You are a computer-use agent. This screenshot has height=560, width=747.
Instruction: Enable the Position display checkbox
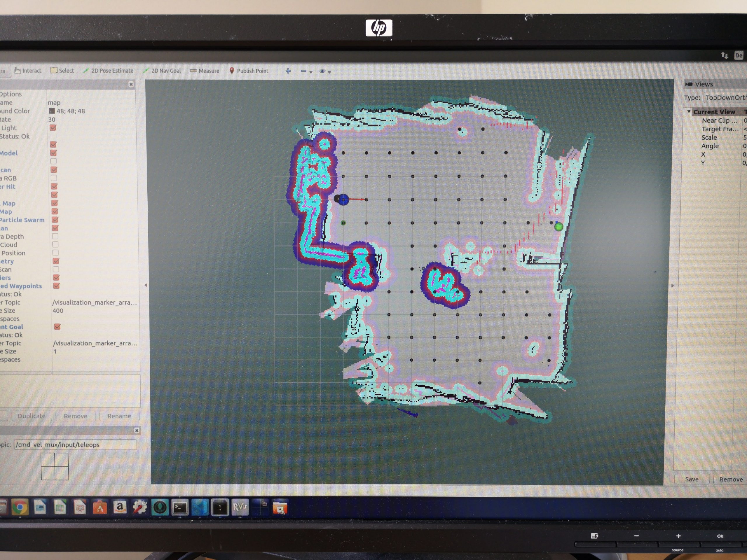click(55, 253)
